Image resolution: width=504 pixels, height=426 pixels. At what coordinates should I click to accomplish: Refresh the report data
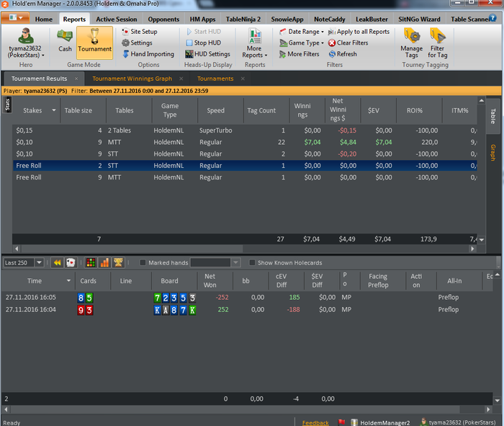[343, 54]
